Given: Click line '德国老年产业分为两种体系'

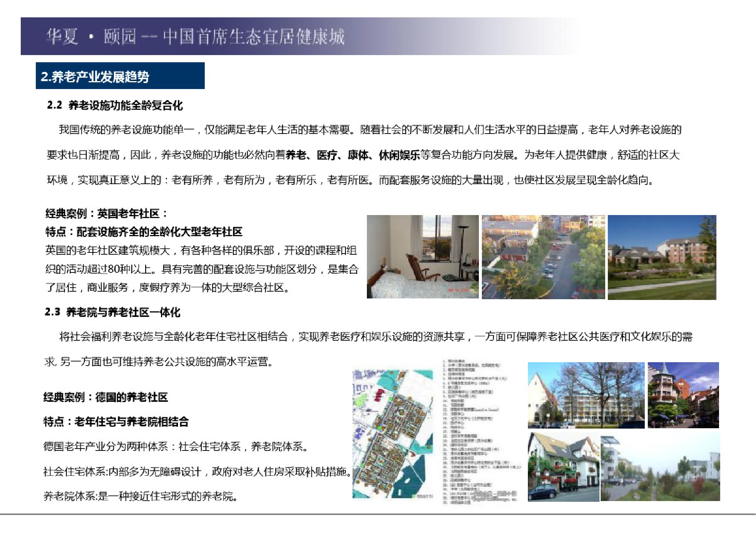Looking at the screenshot, I should pyautogui.click(x=176, y=447).
